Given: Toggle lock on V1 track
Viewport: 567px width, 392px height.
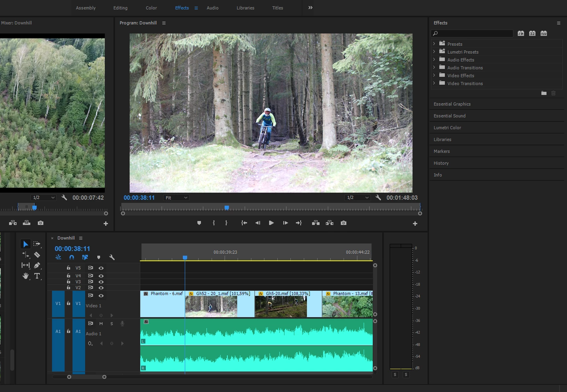Looking at the screenshot, I should pyautogui.click(x=69, y=303).
